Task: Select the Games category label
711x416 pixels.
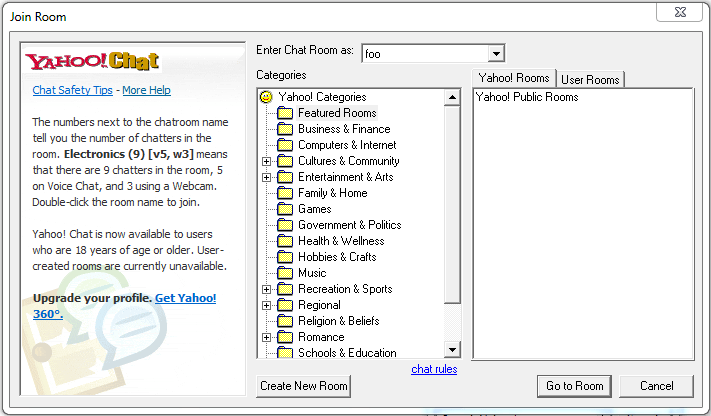Action: 315,209
